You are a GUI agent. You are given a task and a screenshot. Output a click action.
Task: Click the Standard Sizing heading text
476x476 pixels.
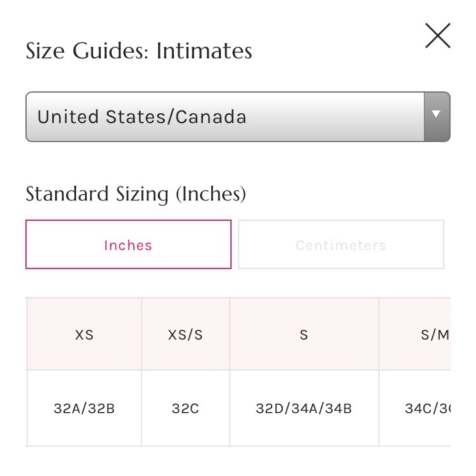(x=97, y=194)
